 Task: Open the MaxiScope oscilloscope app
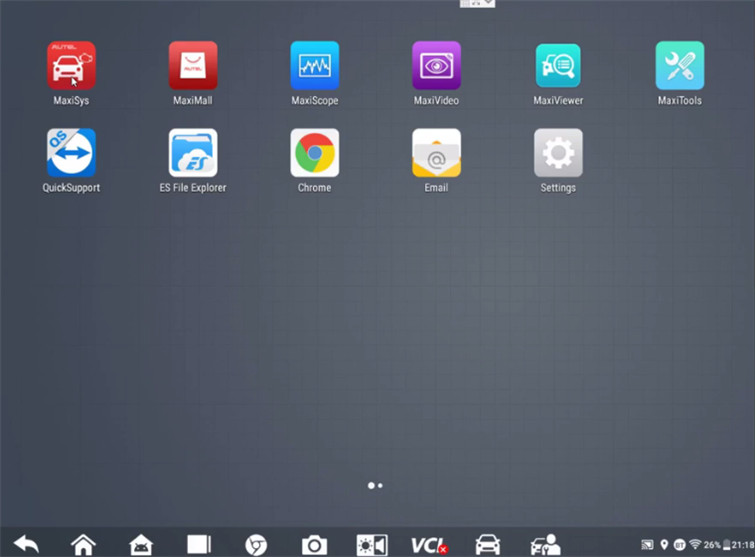(315, 65)
